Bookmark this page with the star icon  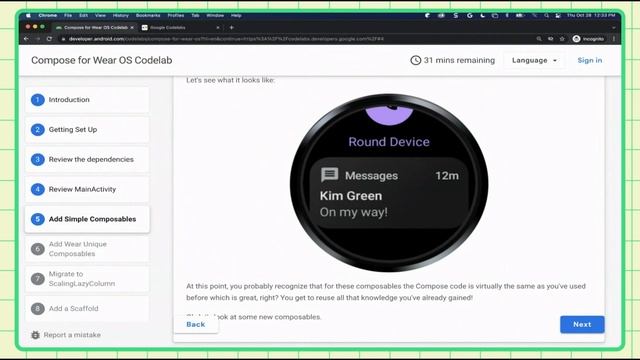tap(562, 39)
